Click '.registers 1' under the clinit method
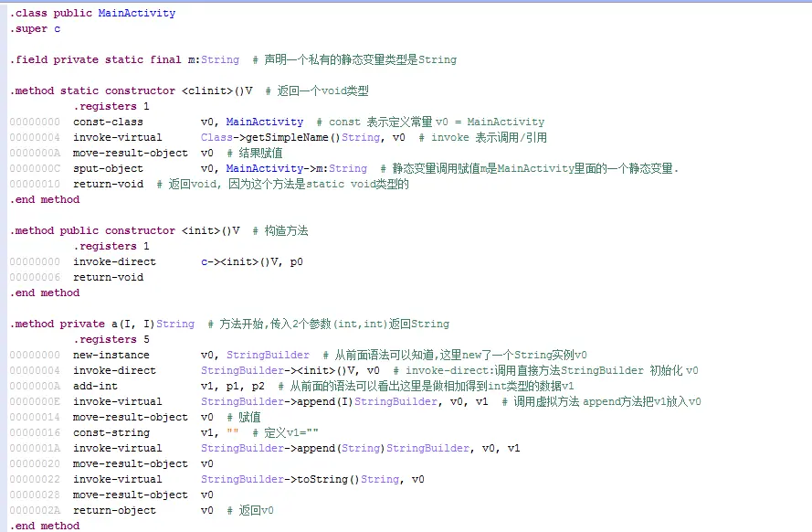 [111, 106]
